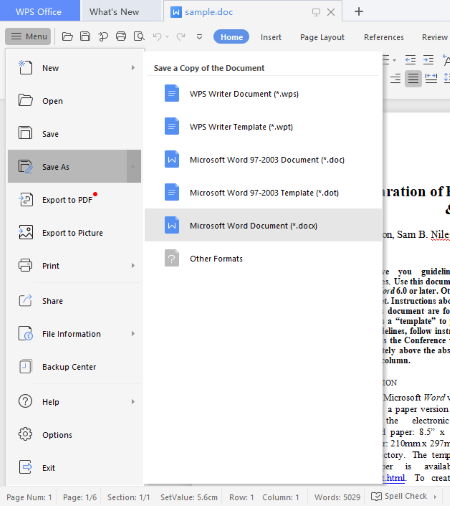
Task: Click the Words: 5029 status entry
Action: coord(337,497)
